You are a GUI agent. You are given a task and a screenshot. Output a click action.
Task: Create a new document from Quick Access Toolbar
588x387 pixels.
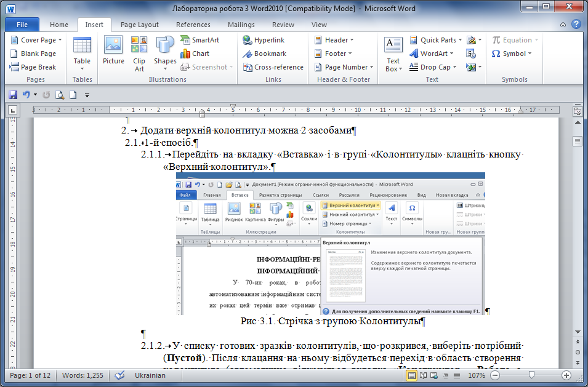(x=73, y=95)
